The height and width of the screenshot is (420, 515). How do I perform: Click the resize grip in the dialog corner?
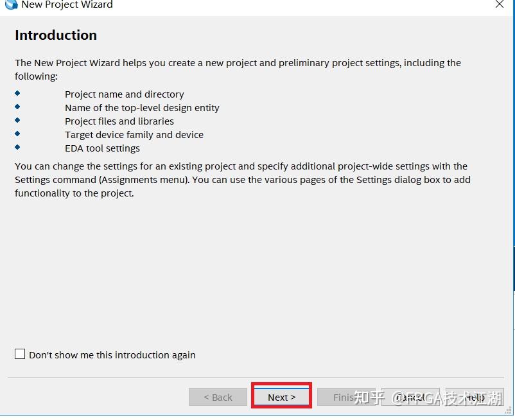coord(509,410)
